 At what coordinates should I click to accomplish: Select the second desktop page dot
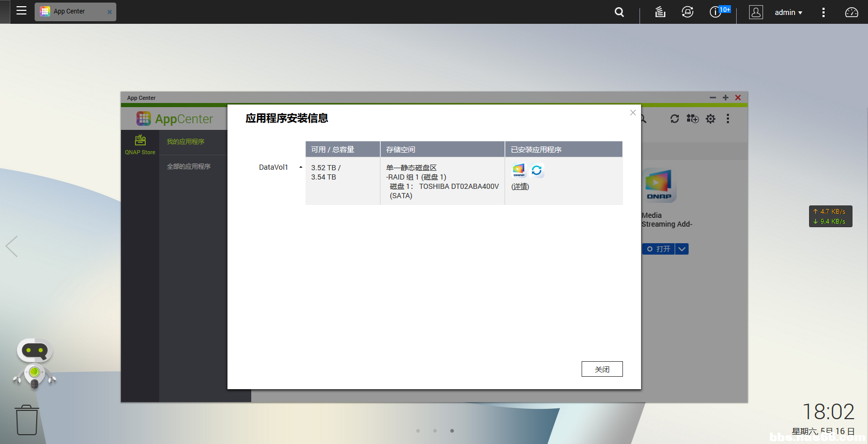pos(435,431)
